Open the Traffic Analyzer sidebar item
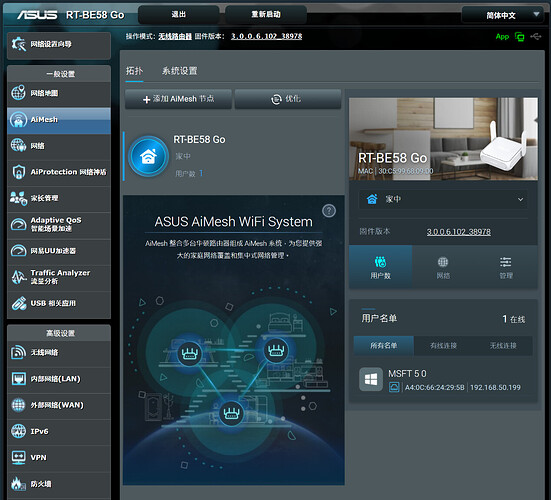 click(59, 277)
